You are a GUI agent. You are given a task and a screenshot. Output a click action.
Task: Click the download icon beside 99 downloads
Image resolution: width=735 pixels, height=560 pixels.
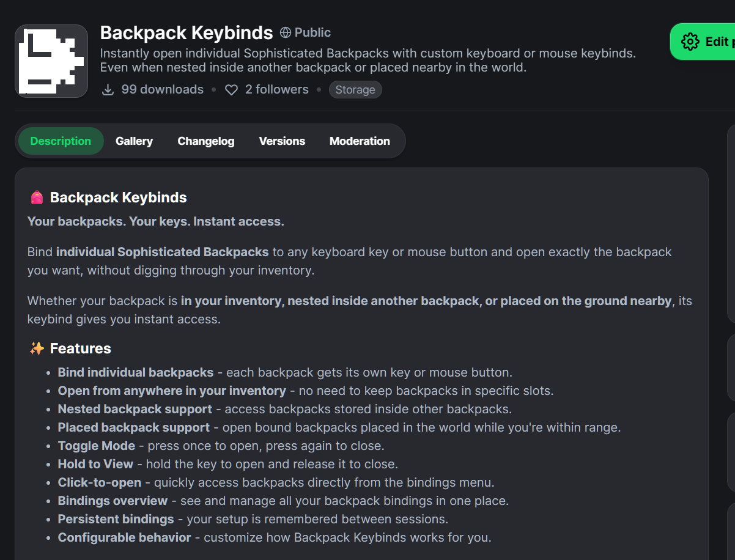pos(108,90)
